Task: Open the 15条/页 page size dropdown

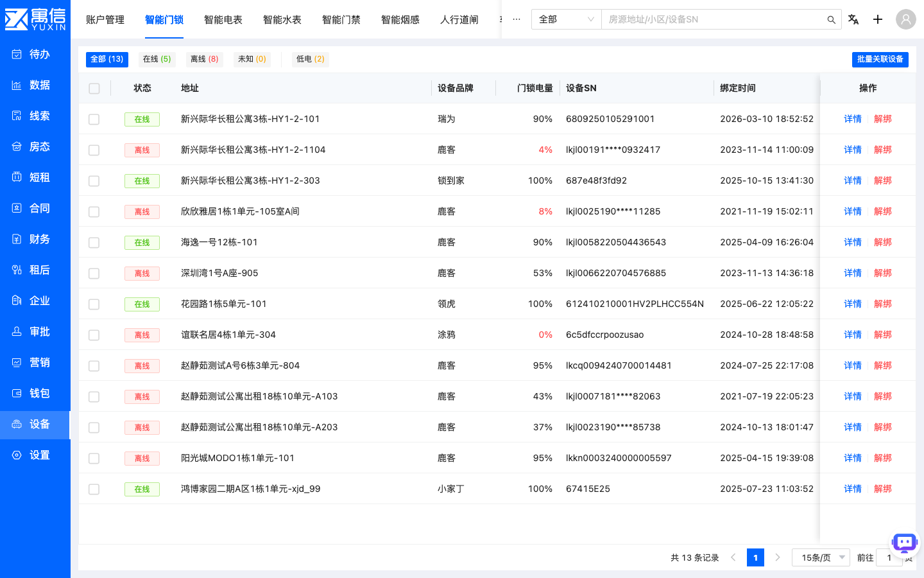Action: [x=821, y=557]
